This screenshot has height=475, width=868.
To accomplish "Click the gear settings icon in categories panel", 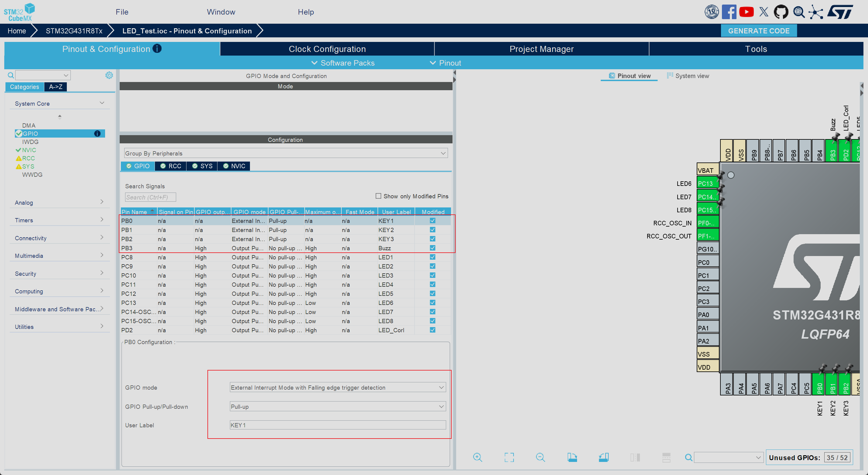I will pyautogui.click(x=109, y=75).
